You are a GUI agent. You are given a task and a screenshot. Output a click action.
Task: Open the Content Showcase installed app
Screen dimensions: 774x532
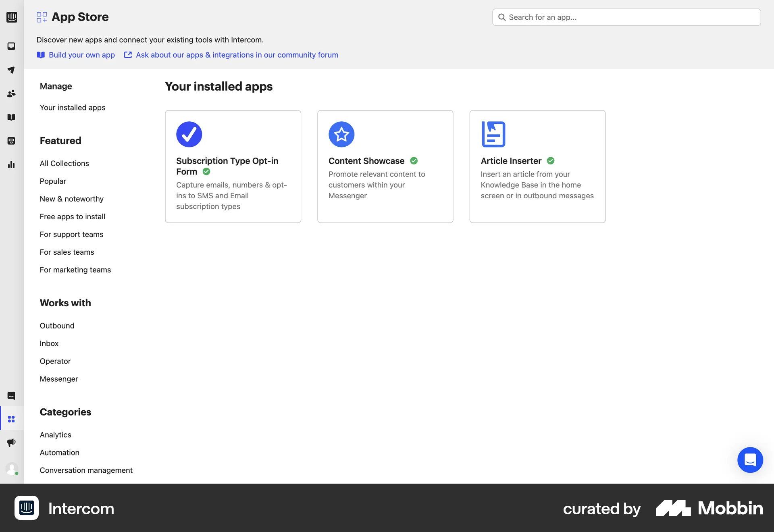[385, 166]
